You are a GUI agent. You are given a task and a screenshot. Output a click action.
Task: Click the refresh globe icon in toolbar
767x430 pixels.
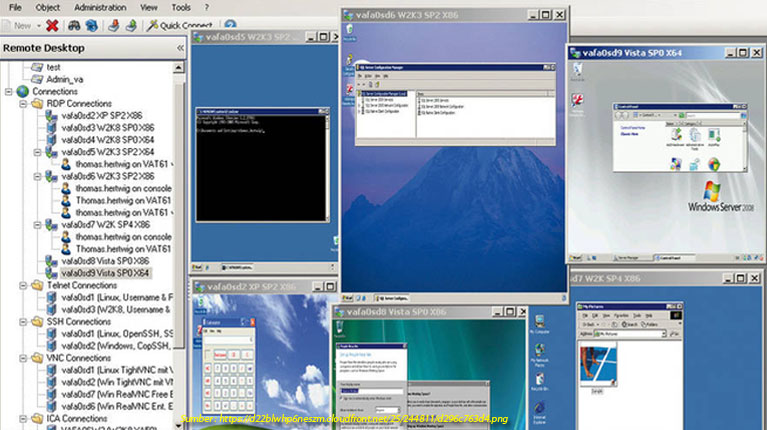92,25
